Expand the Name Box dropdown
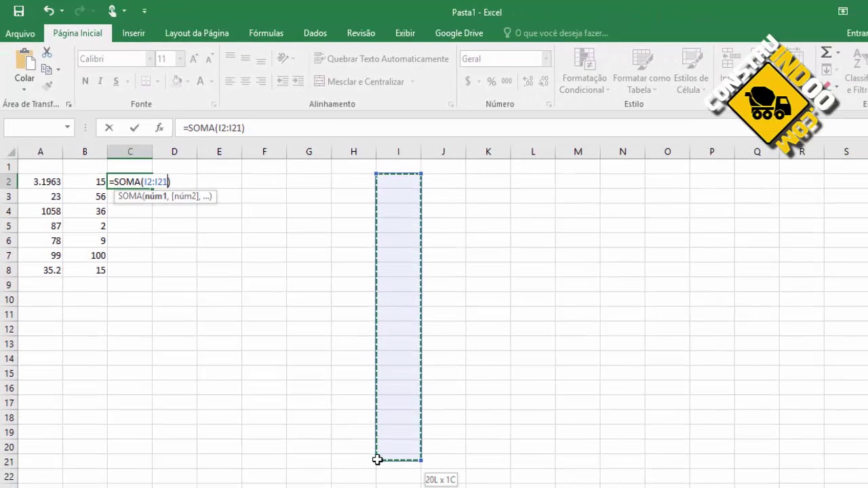Image resolution: width=868 pixels, height=488 pixels. click(67, 127)
